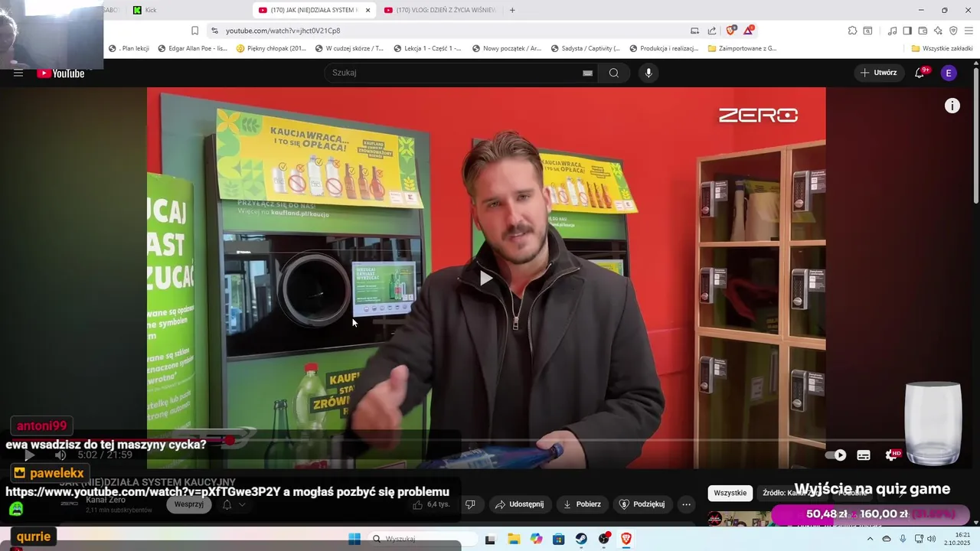The width and height of the screenshot is (980, 551).
Task: Click the large center play button on the video
Action: [486, 278]
